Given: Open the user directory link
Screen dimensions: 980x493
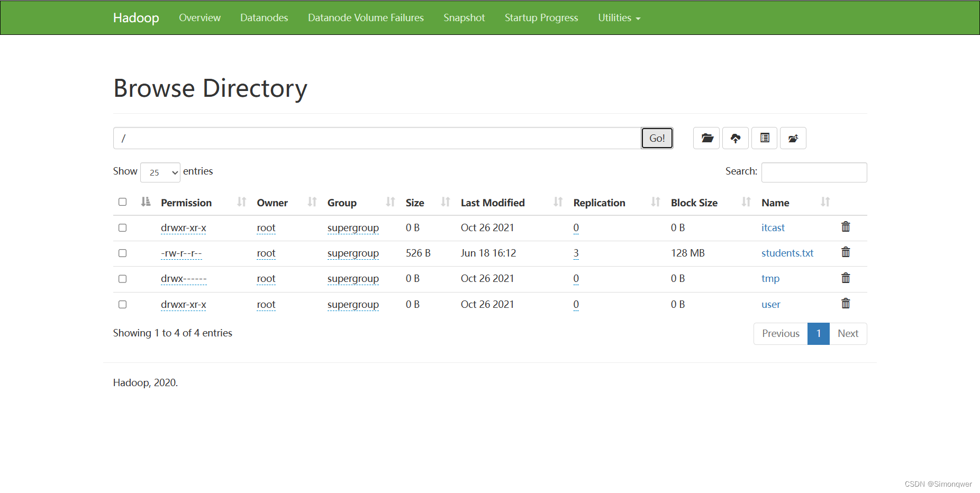Looking at the screenshot, I should click(x=771, y=304).
